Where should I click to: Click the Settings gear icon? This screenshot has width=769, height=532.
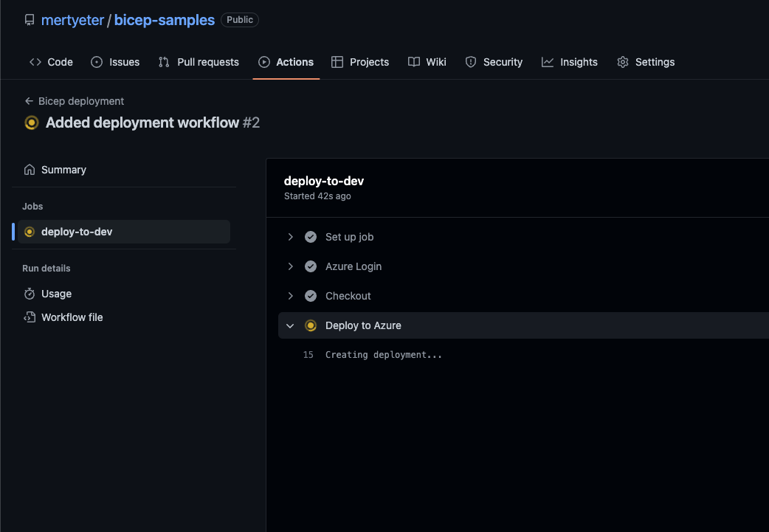pos(623,62)
